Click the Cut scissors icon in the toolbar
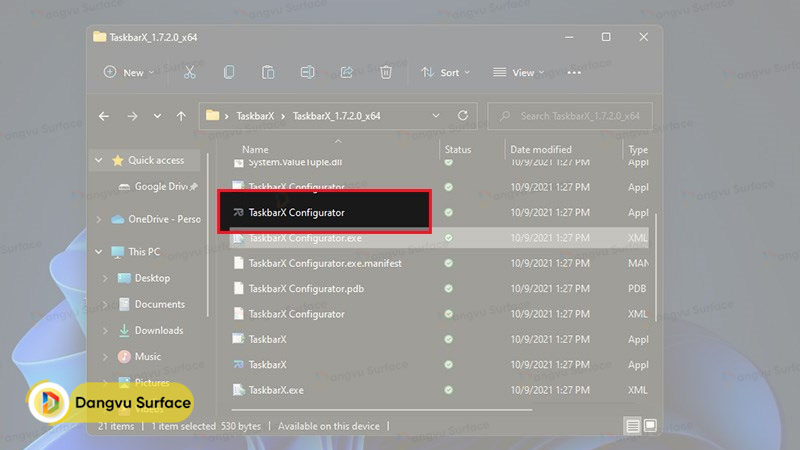The height and width of the screenshot is (450, 800). point(189,72)
